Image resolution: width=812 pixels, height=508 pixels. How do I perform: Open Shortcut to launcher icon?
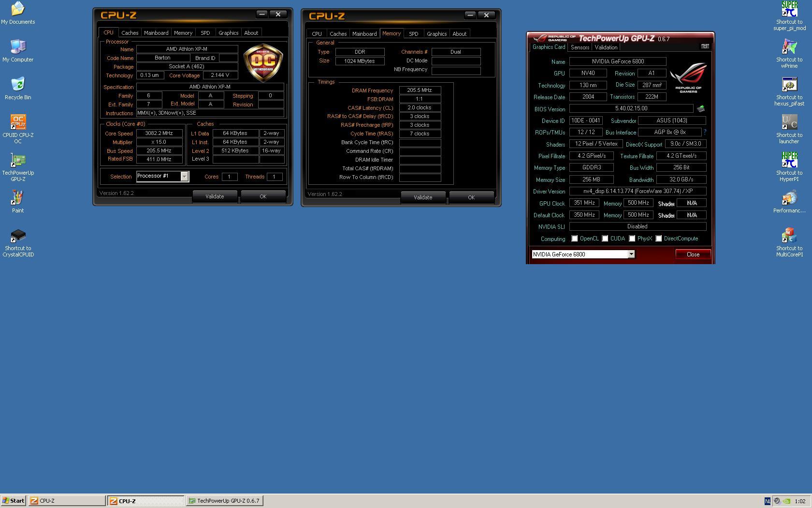click(789, 129)
